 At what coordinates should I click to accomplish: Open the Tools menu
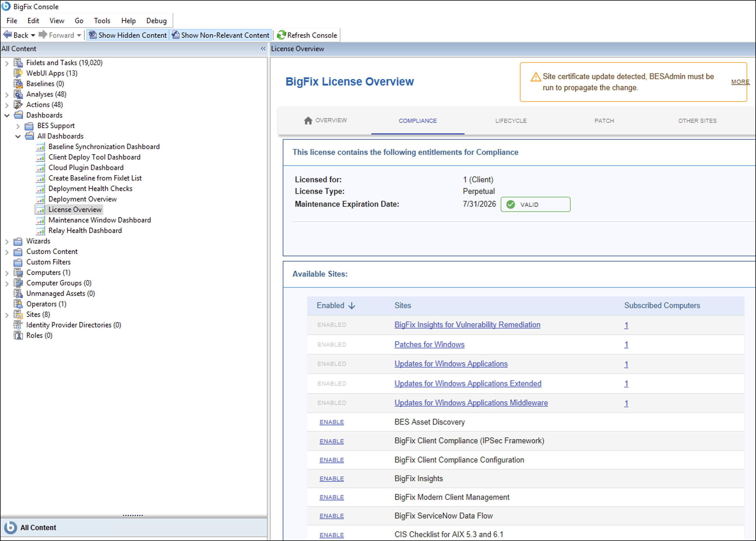[x=102, y=21]
